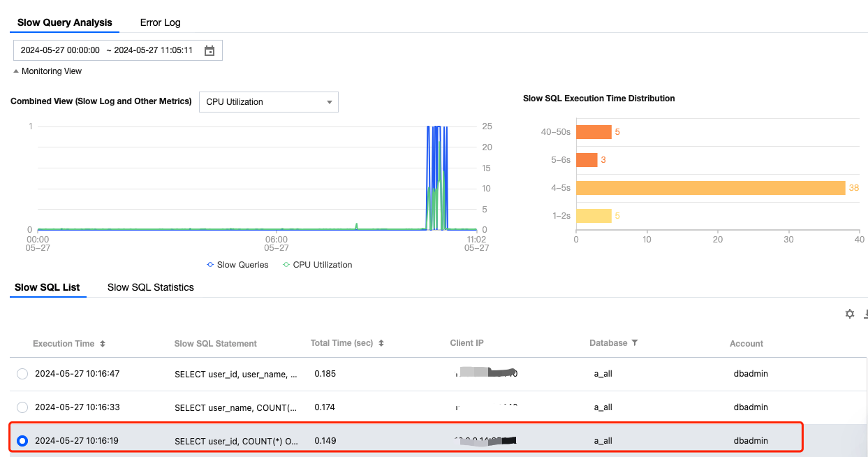
Task: Open the CPU Utilization metric dropdown
Action: tap(269, 102)
